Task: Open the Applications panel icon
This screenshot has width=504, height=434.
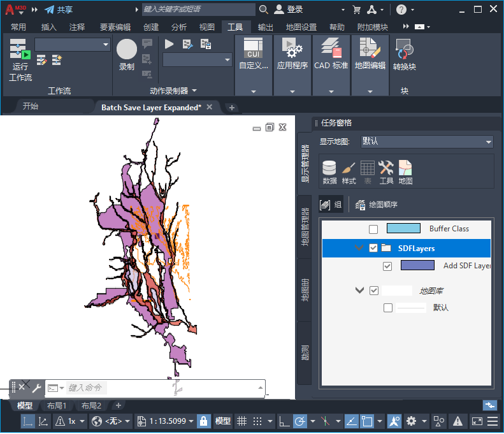Action: pyautogui.click(x=292, y=48)
